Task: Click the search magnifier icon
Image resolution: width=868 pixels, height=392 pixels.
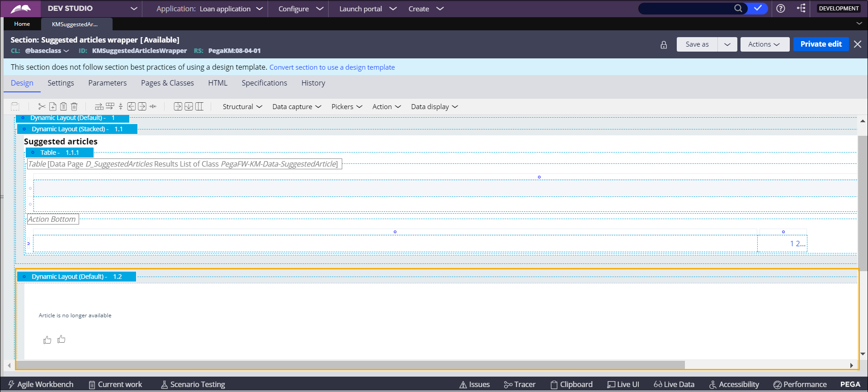Action: tap(738, 9)
